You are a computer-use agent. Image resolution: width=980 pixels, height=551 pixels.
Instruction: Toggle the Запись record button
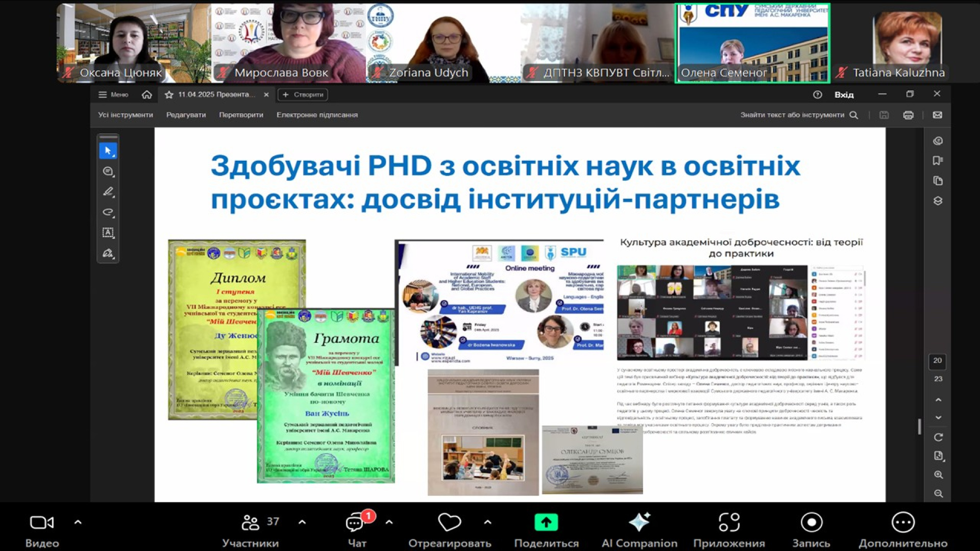(812, 530)
